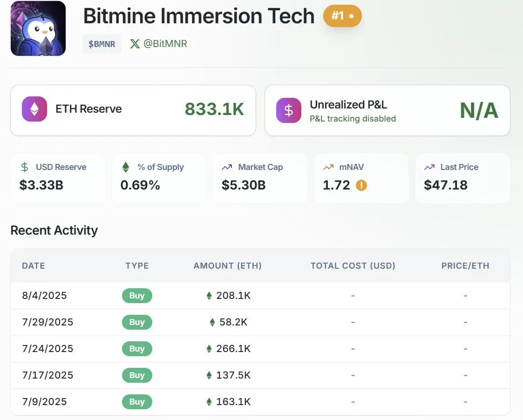523x420 pixels.
Task: Click the Recent Activity heading
Action: pyautogui.click(x=54, y=230)
